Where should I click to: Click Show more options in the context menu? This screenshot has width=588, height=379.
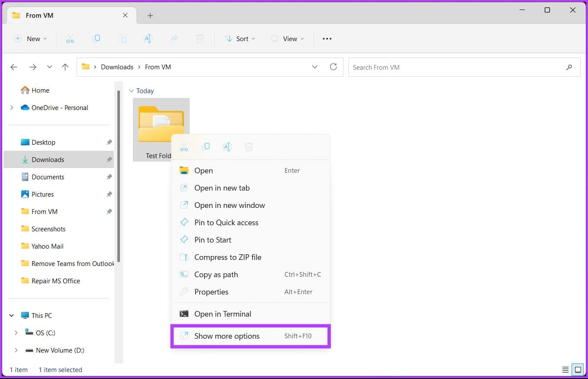pos(227,336)
